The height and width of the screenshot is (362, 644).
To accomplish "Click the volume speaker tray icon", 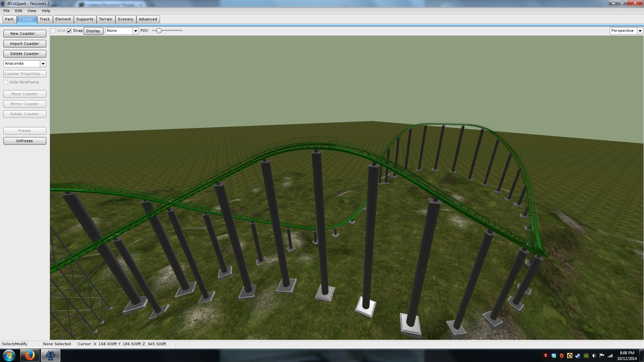I will (x=594, y=356).
